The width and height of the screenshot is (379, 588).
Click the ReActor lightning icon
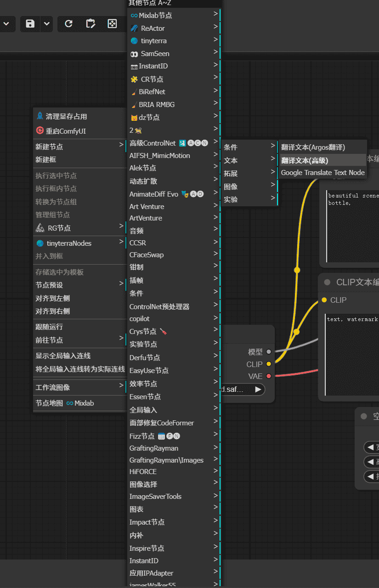(x=135, y=28)
